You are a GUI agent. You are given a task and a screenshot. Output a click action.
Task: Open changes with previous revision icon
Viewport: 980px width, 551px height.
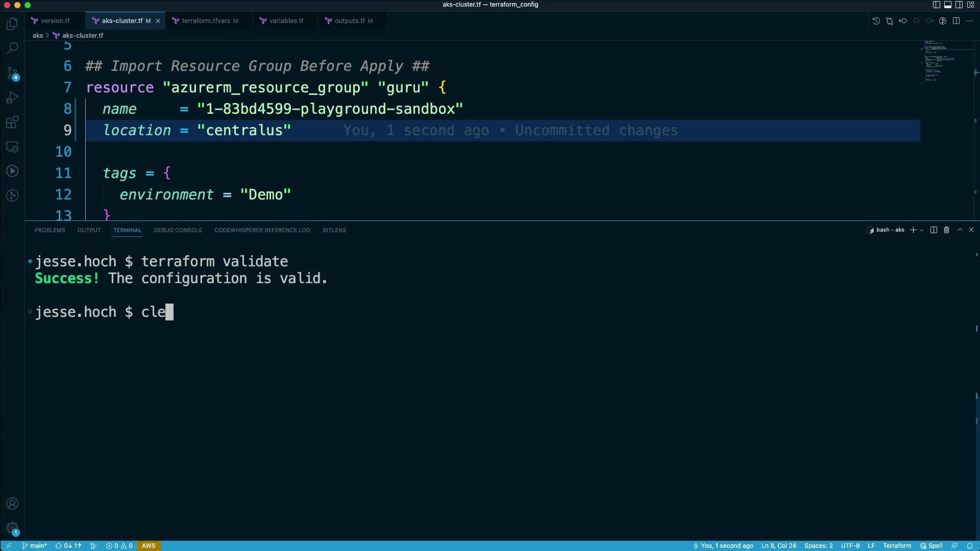tap(903, 21)
